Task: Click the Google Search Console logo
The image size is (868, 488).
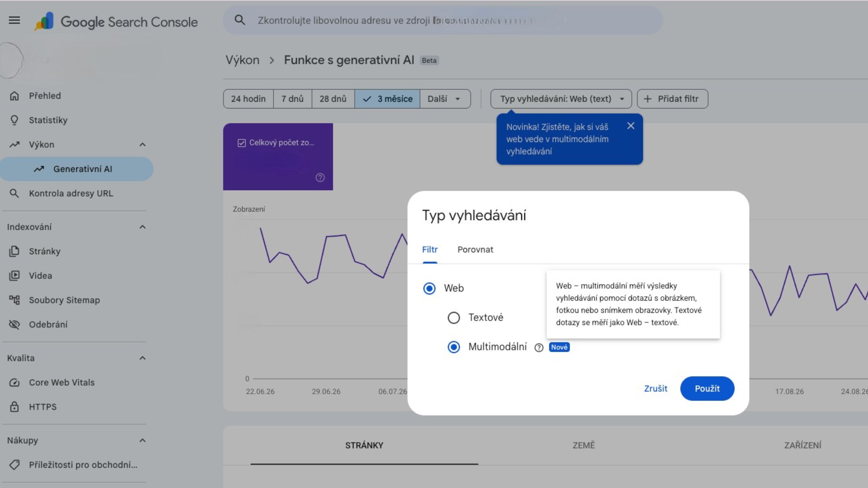Action: pyautogui.click(x=116, y=22)
